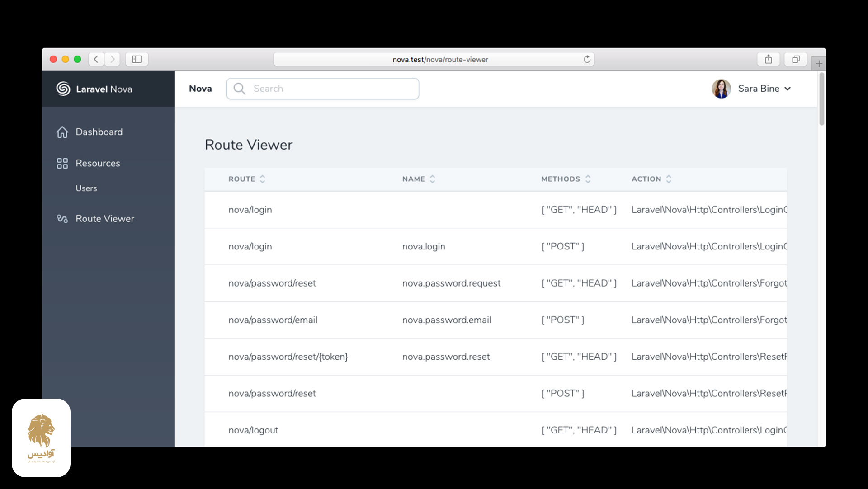The image size is (868, 489).
Task: Click the nova.login name cell
Action: [x=424, y=246]
